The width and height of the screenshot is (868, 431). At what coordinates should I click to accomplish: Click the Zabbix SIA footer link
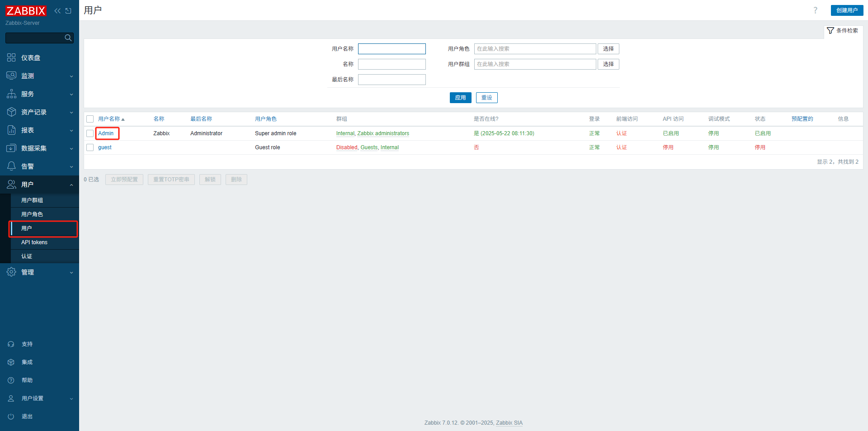coord(509,423)
